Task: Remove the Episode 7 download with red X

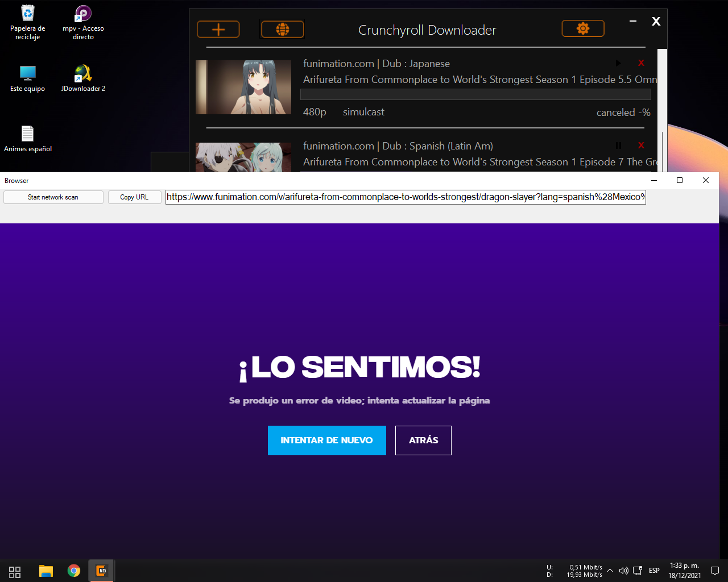Action: pyautogui.click(x=641, y=145)
